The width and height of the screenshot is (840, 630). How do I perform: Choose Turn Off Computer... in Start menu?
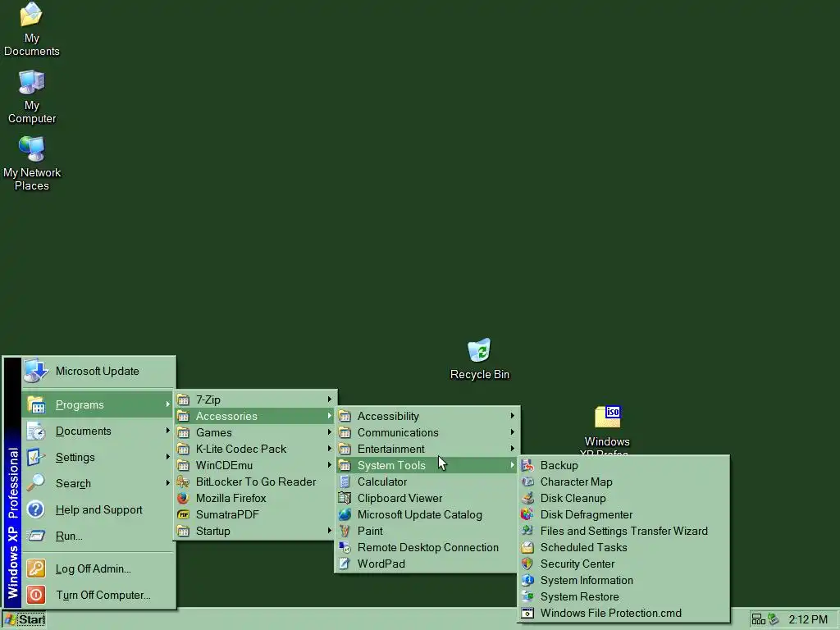tap(98, 595)
